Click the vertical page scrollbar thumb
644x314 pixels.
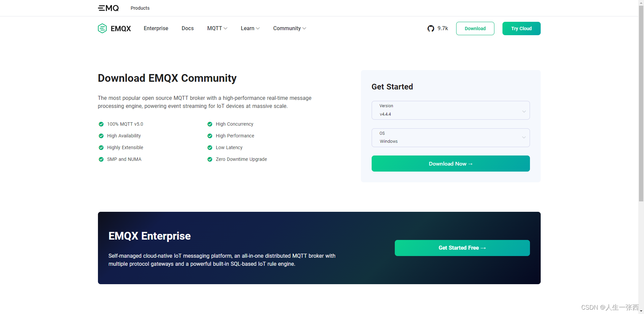click(641, 104)
